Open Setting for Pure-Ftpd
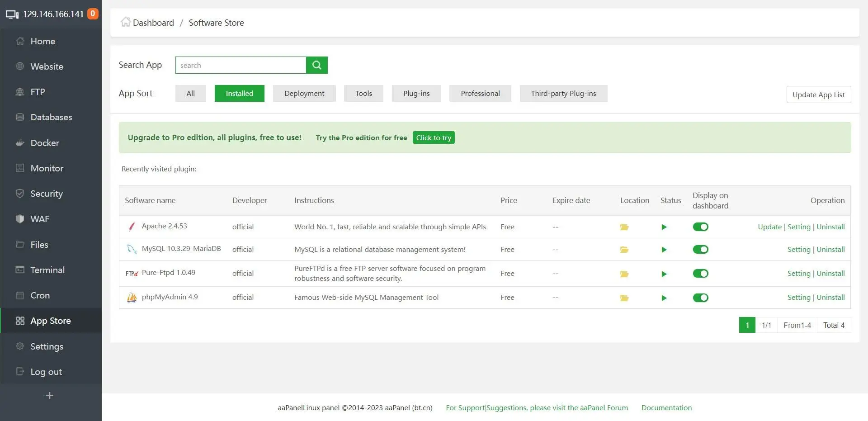The width and height of the screenshot is (868, 421). click(x=799, y=273)
